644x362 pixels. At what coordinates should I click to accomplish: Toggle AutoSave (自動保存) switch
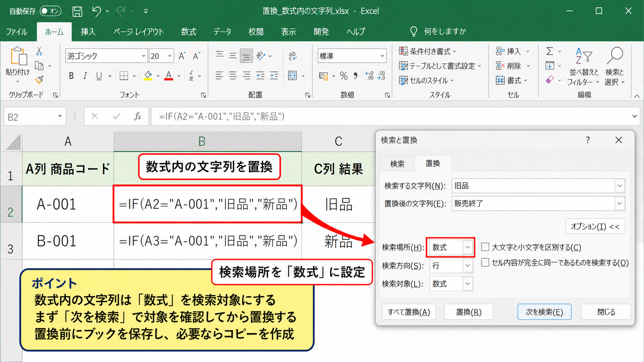(x=50, y=12)
